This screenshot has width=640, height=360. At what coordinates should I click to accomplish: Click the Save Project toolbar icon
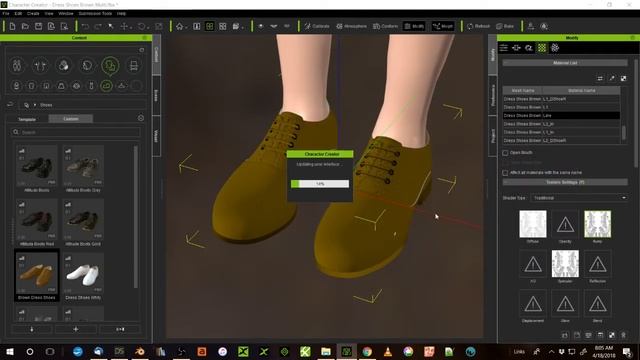pyautogui.click(x=38, y=27)
